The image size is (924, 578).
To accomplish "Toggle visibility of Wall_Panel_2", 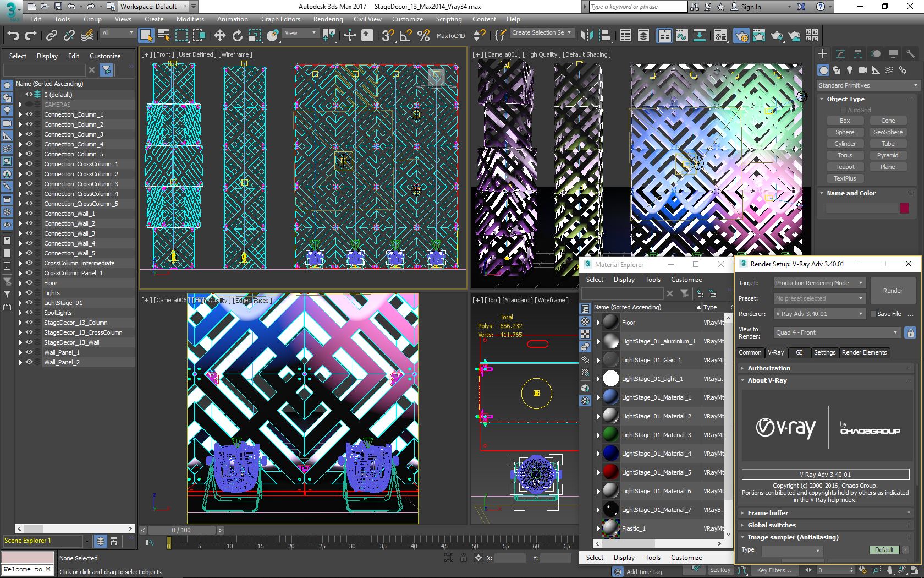I will pyautogui.click(x=30, y=362).
